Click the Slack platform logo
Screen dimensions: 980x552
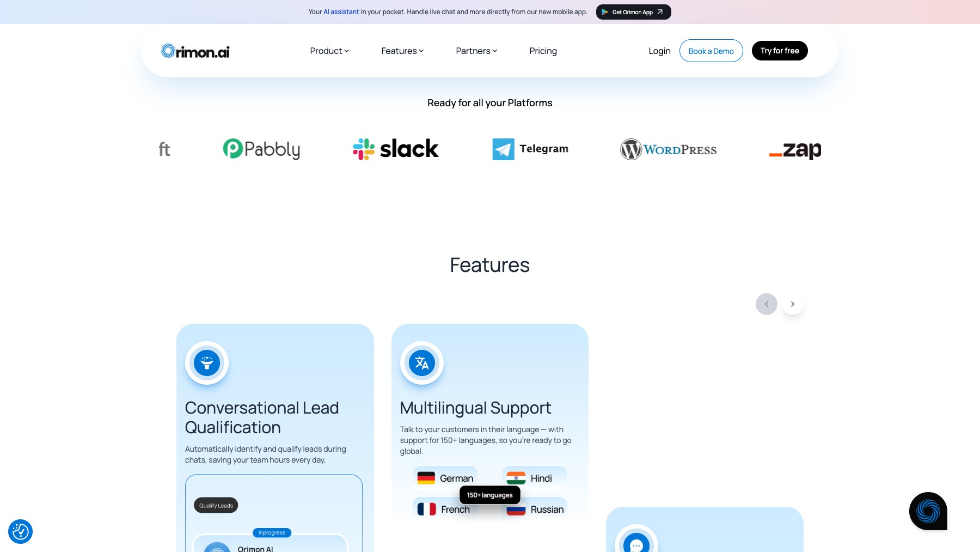pyautogui.click(x=395, y=149)
